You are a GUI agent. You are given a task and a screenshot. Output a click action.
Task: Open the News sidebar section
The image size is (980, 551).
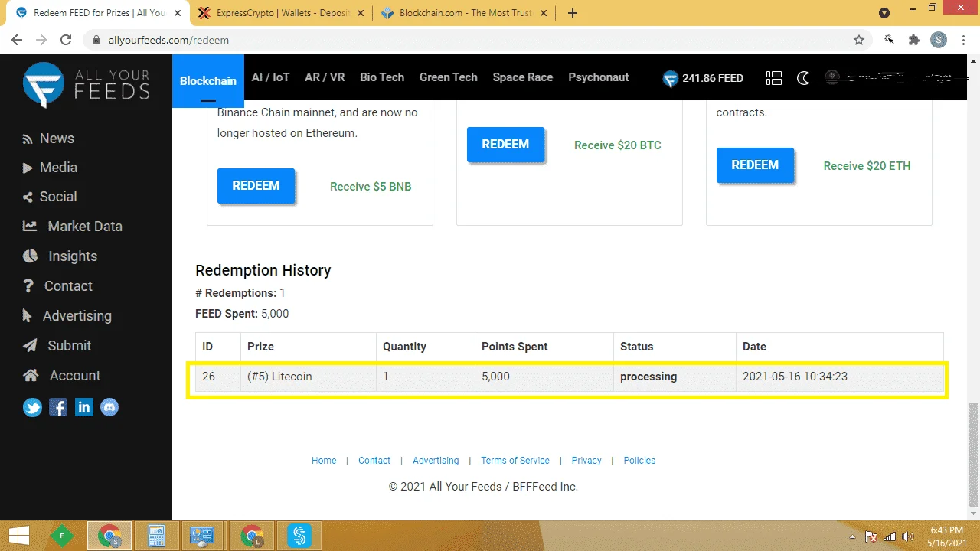(x=48, y=139)
